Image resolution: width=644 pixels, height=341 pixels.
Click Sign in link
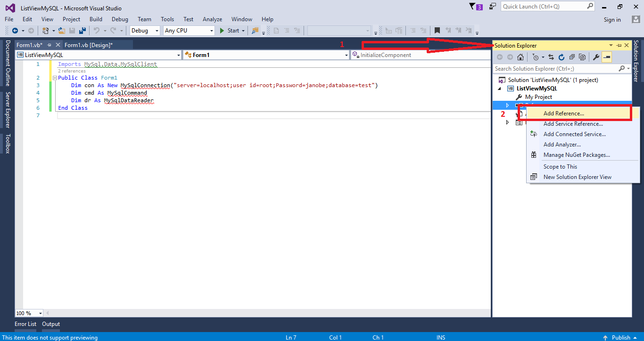pyautogui.click(x=612, y=20)
